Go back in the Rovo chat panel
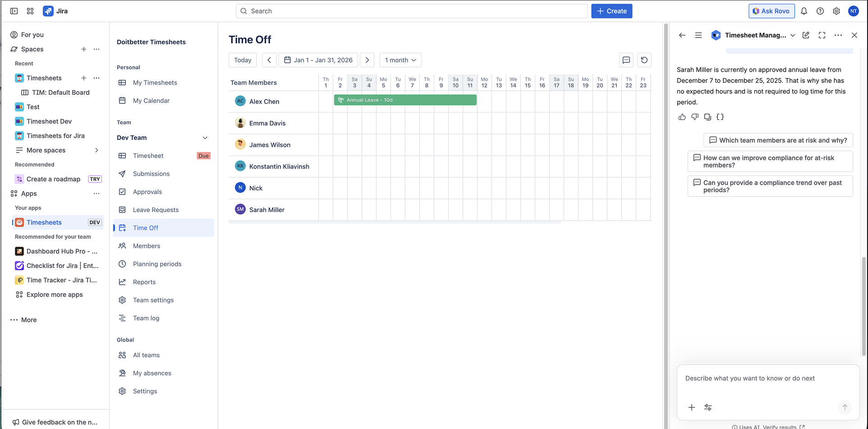Image resolution: width=868 pixels, height=429 pixels. (x=682, y=35)
